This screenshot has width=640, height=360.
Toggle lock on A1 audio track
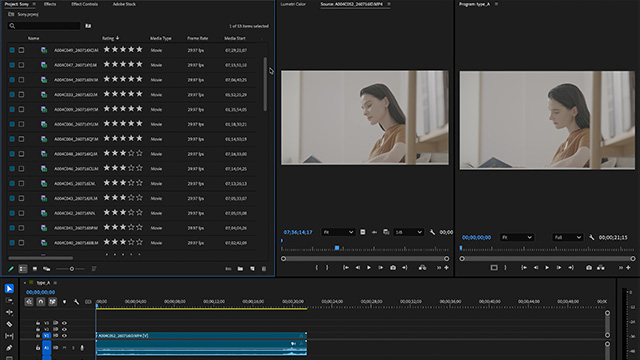pyautogui.click(x=38, y=348)
